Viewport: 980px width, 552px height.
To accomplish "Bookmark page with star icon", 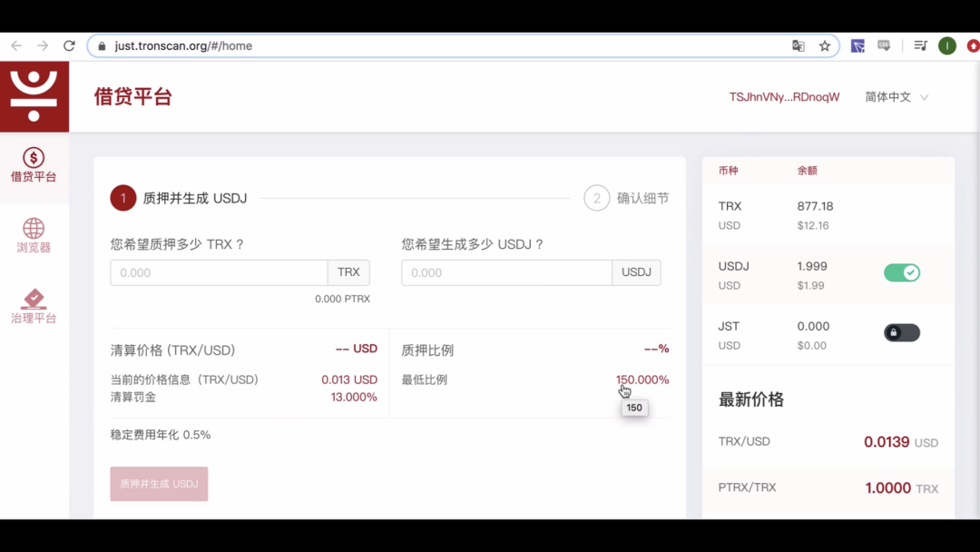I will click(x=825, y=45).
